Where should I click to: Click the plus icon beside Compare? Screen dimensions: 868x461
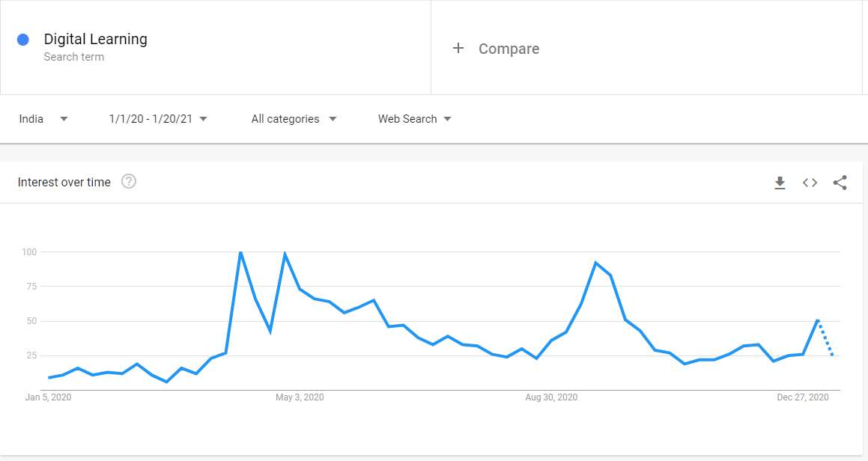458,49
